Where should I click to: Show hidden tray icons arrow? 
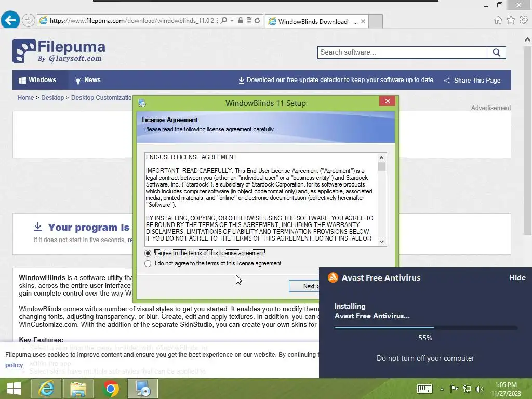(x=442, y=389)
